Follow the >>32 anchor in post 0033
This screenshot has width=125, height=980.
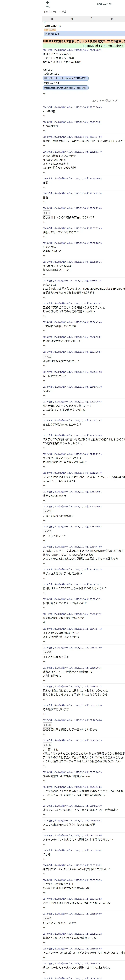tap(47, 653)
